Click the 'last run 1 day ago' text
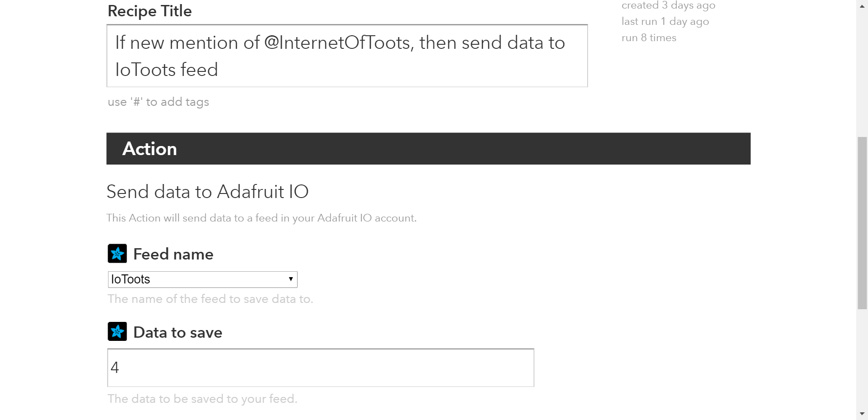 (665, 22)
